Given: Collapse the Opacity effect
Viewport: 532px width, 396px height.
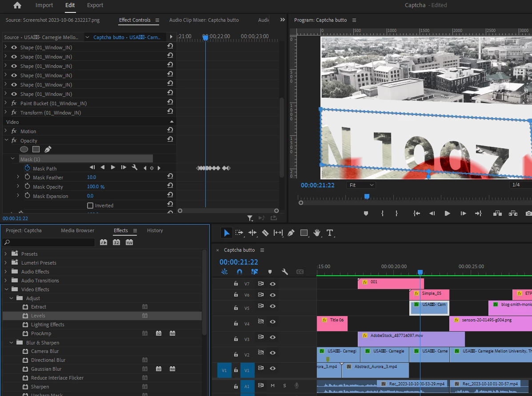Looking at the screenshot, I should (x=6, y=140).
